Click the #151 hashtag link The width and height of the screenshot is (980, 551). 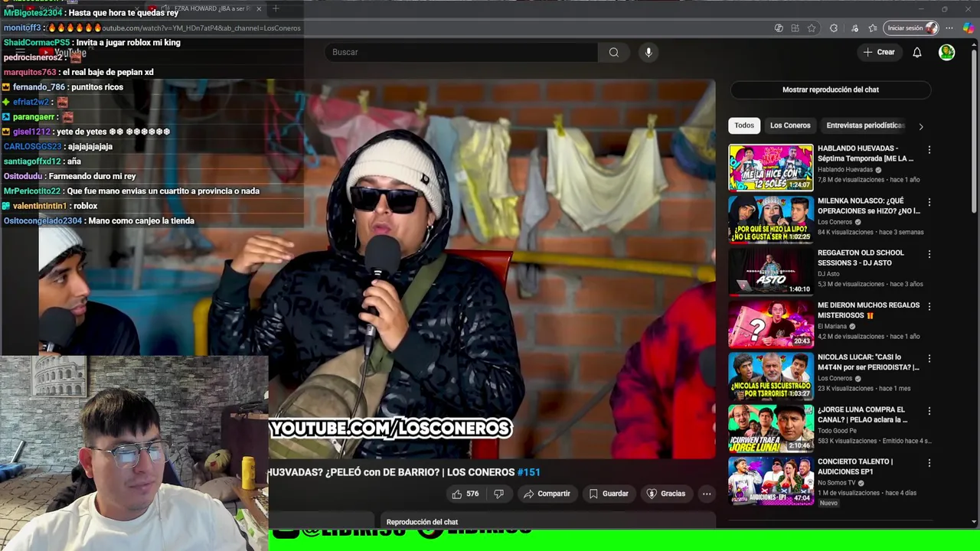(528, 472)
